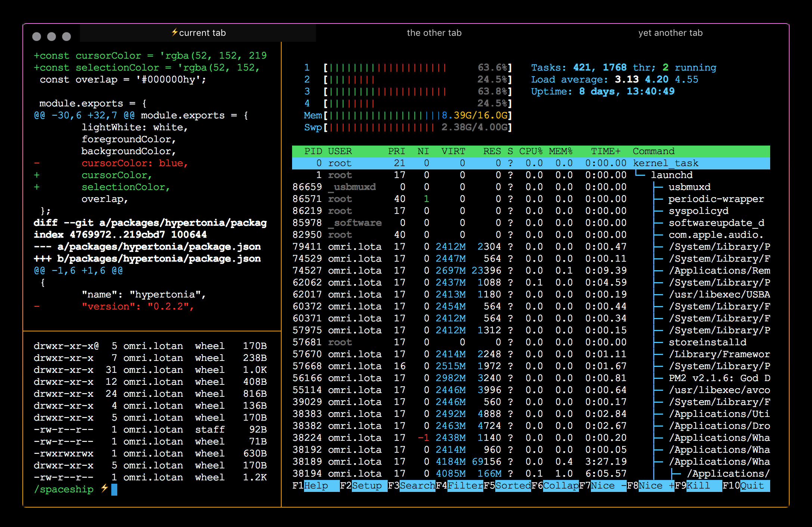Select the com.apple.audio. process row

(x=531, y=235)
